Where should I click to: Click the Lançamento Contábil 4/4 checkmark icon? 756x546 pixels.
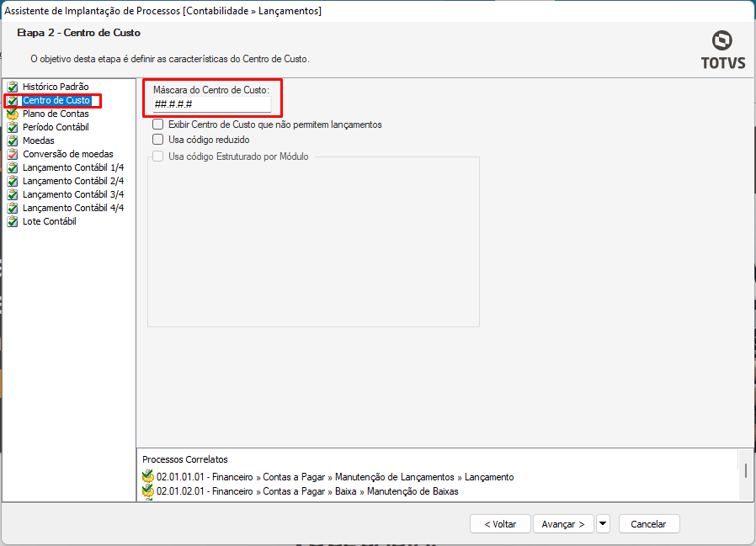[x=13, y=208]
